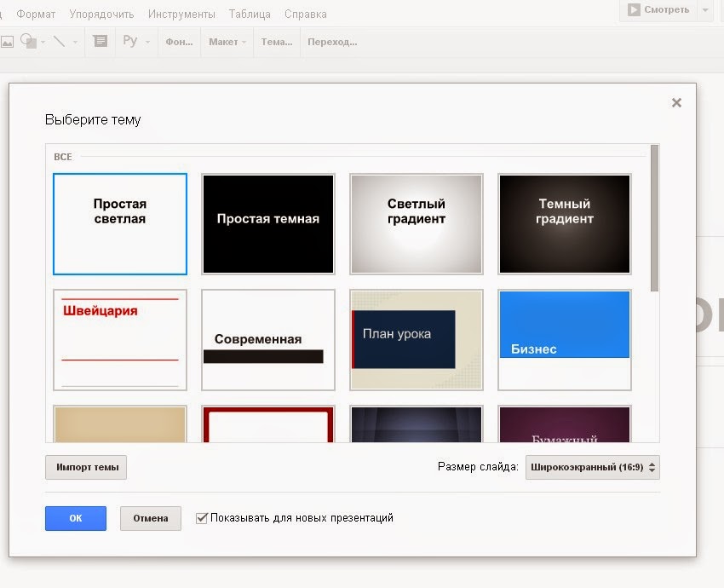724x588 pixels.
Task: Select the line tool icon
Action: [59, 42]
